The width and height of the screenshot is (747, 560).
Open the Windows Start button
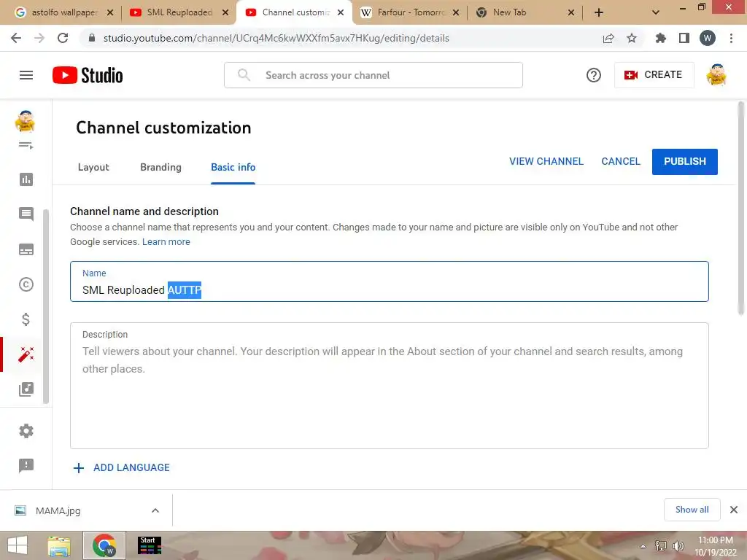click(18, 545)
